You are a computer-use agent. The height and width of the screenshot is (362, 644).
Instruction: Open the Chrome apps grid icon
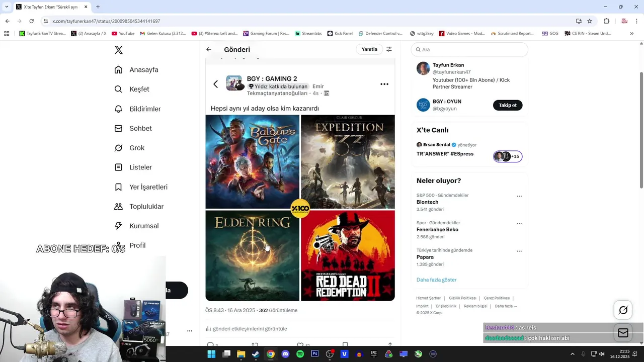click(7, 34)
